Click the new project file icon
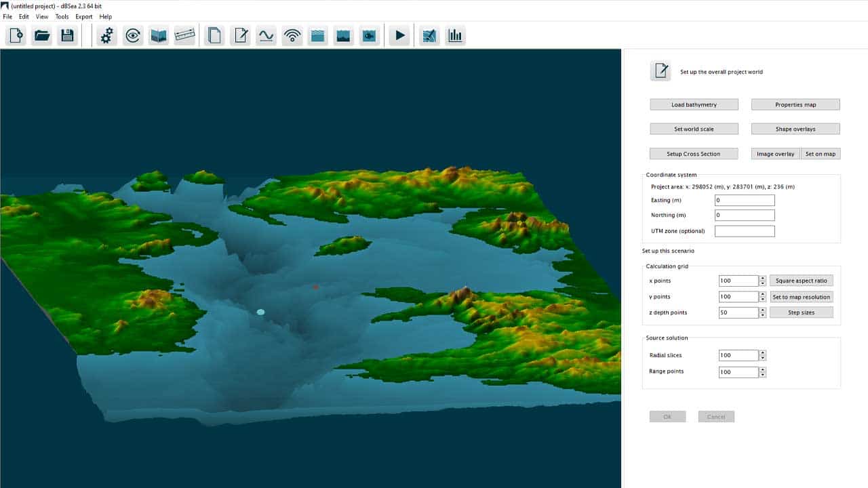 [16, 36]
